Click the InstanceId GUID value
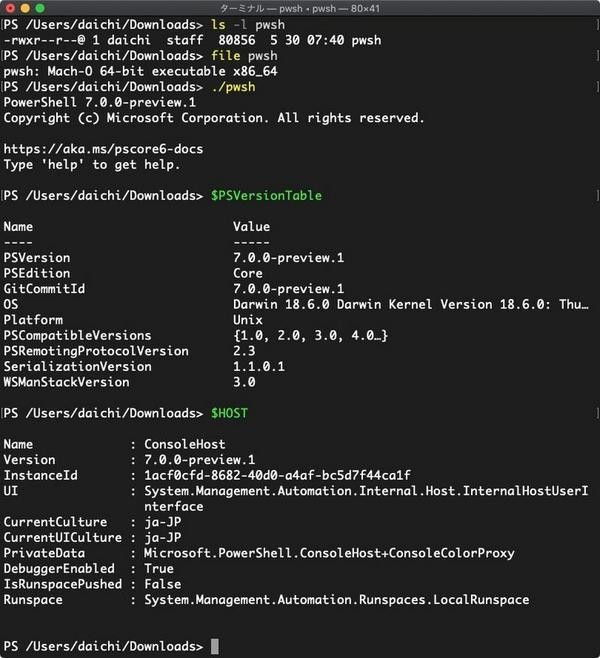The image size is (600, 658). point(277,475)
